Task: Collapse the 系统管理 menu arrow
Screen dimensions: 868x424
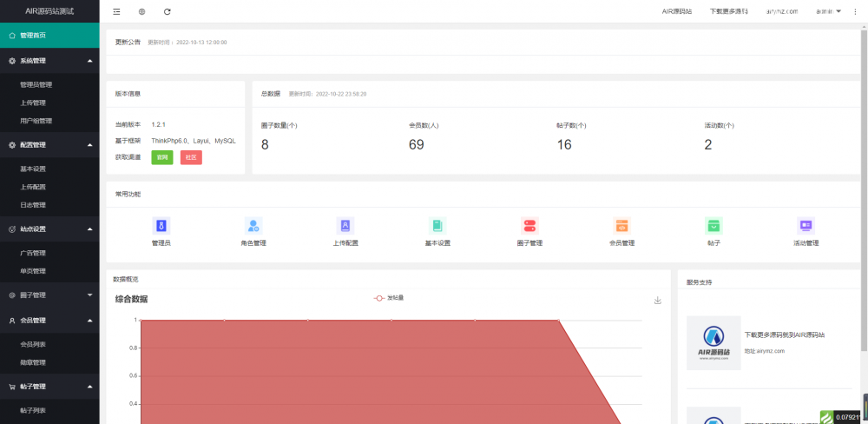Action: [90, 61]
